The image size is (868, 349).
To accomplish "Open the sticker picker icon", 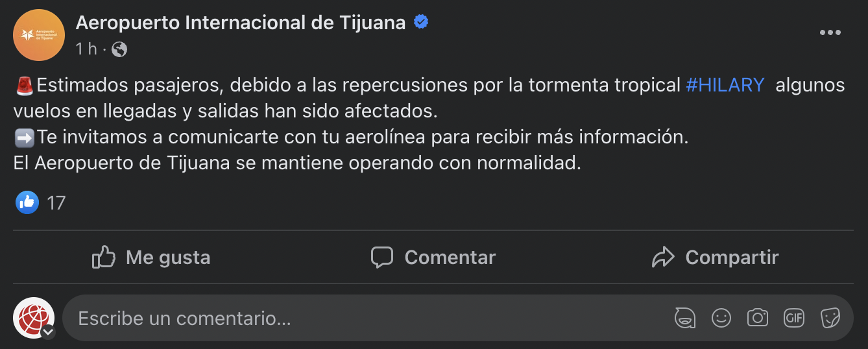I will [x=830, y=318].
